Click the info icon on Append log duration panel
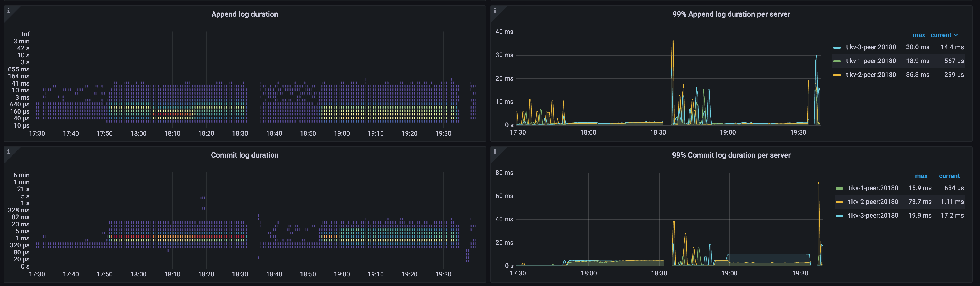This screenshot has width=980, height=286. 8,10
